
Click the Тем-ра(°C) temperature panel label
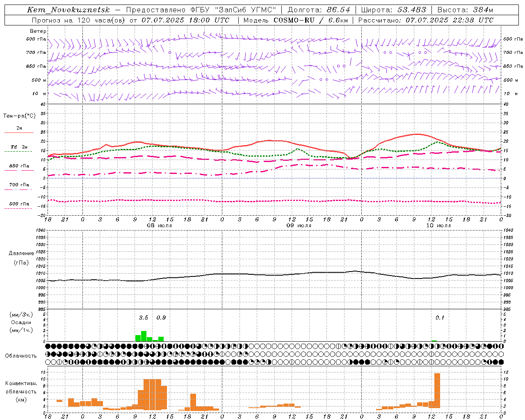point(19,116)
